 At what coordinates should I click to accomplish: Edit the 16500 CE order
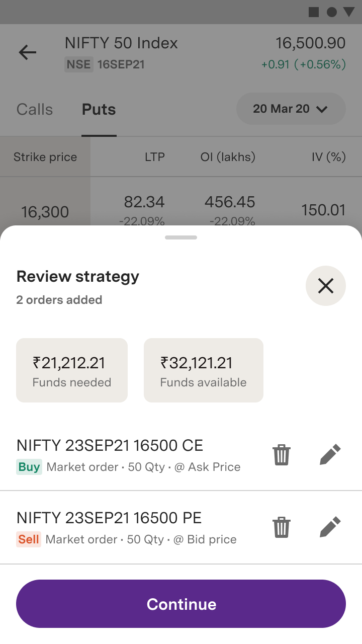330,454
